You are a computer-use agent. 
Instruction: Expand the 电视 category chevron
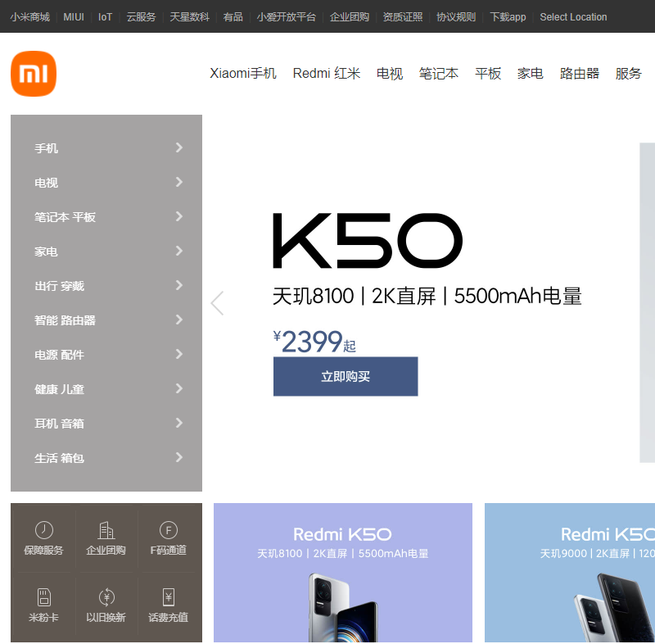click(179, 182)
